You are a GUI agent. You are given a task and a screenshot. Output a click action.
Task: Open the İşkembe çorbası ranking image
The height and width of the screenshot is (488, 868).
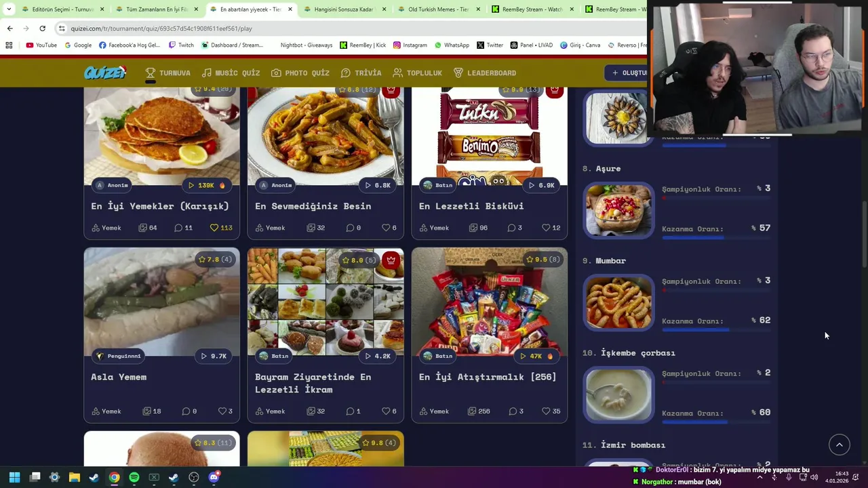coord(619,394)
